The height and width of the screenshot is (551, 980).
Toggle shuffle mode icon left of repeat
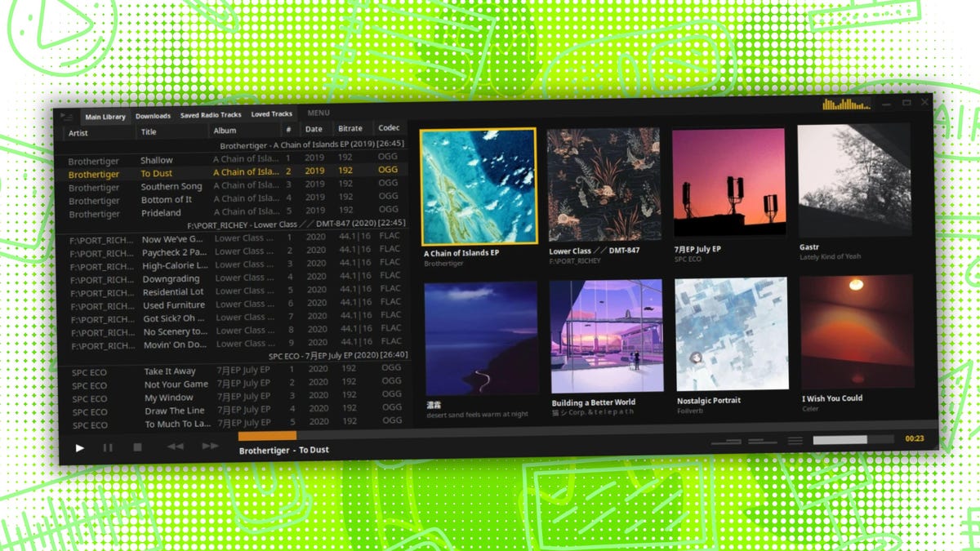point(726,442)
